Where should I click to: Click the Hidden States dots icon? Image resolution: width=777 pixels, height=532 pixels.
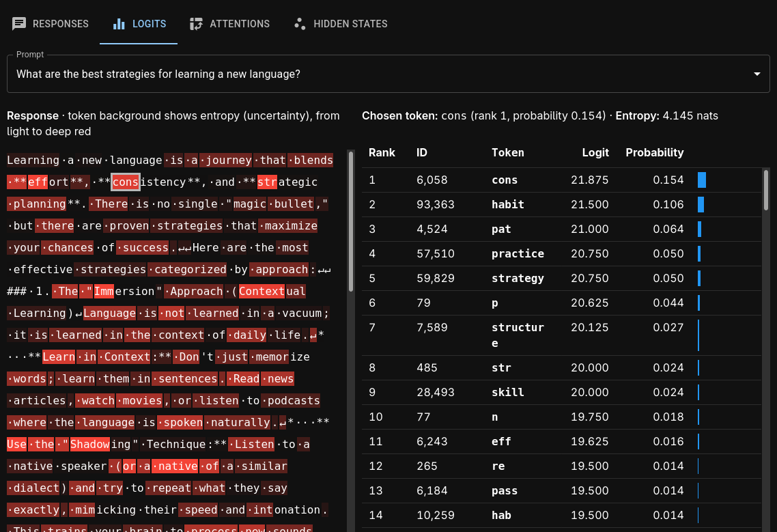(300, 24)
